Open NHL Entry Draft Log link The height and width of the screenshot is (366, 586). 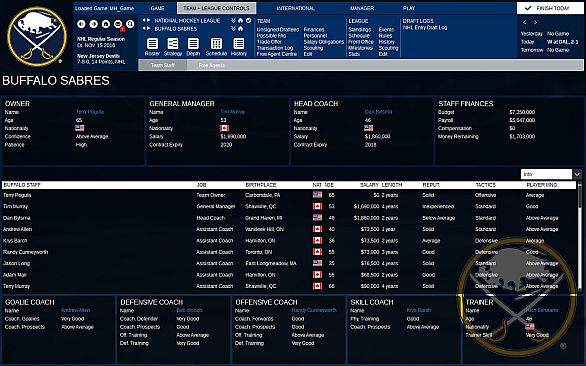(x=425, y=28)
